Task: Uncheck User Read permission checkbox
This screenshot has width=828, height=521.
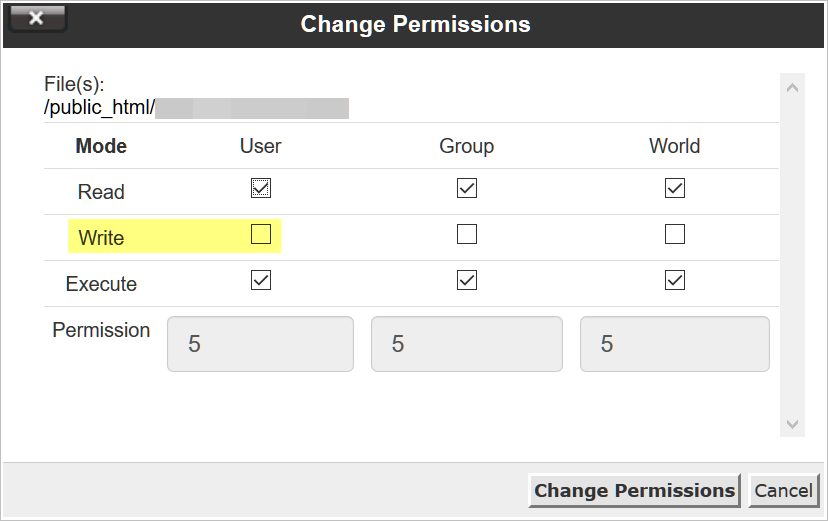Action: (x=261, y=188)
